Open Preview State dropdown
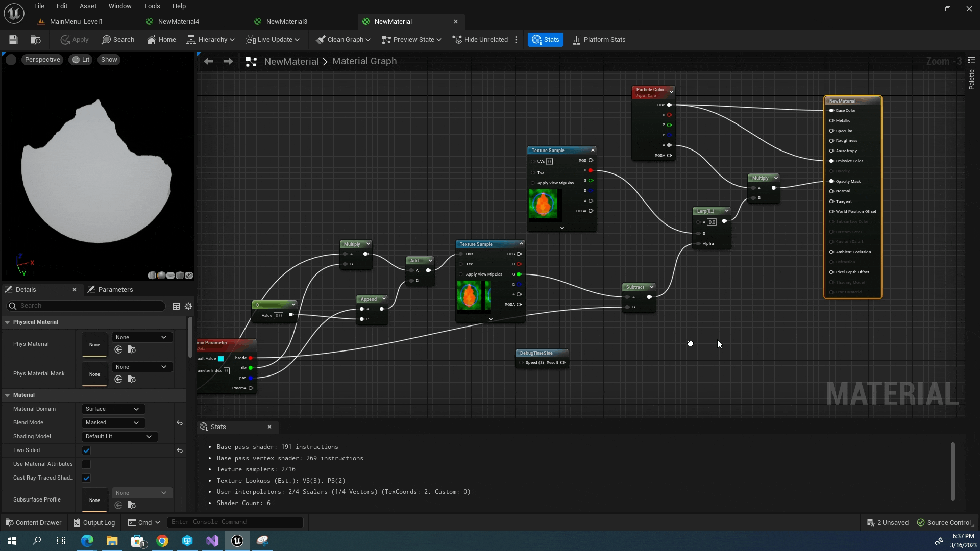The height and width of the screenshot is (551, 980). (x=411, y=39)
